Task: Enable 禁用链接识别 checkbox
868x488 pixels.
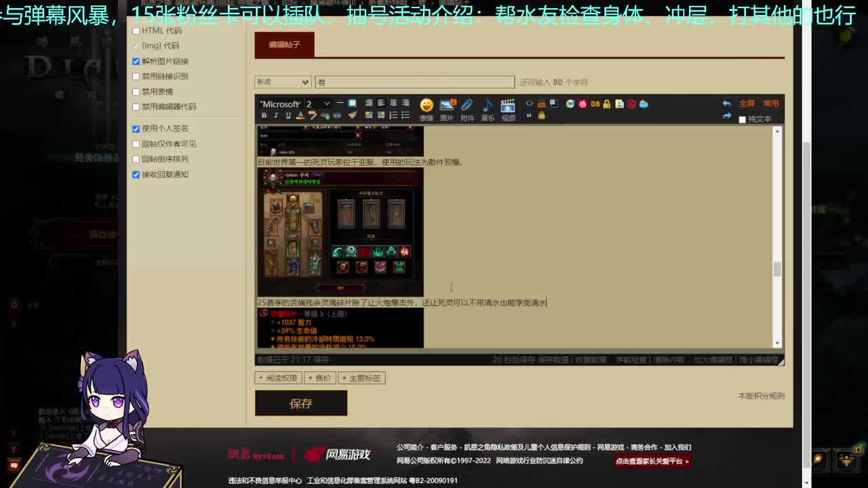Action: [x=136, y=76]
